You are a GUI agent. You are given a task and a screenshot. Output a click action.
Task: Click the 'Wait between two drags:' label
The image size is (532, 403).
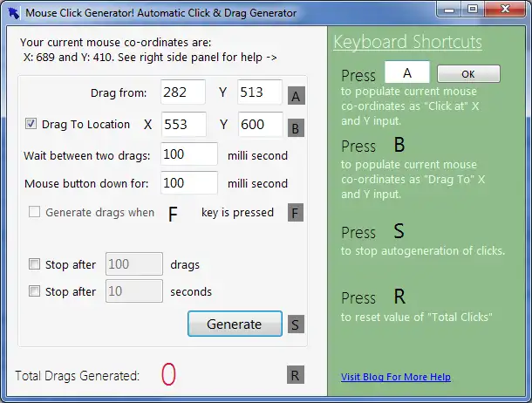87,155
